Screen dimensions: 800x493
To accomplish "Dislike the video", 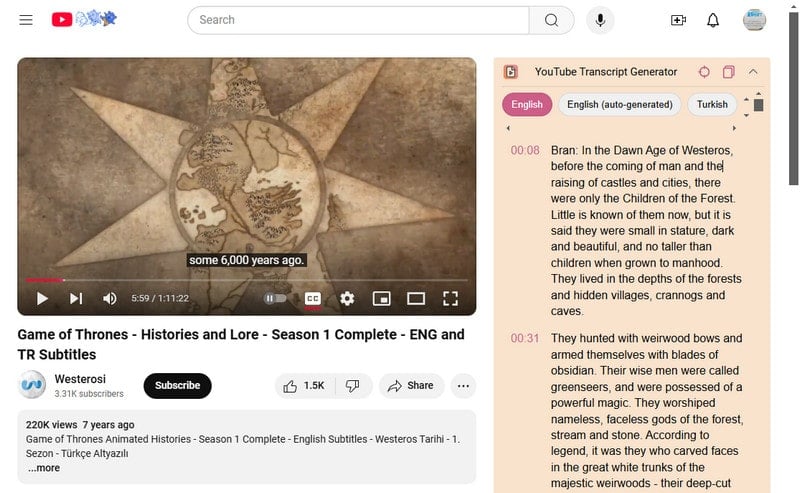I will click(353, 386).
